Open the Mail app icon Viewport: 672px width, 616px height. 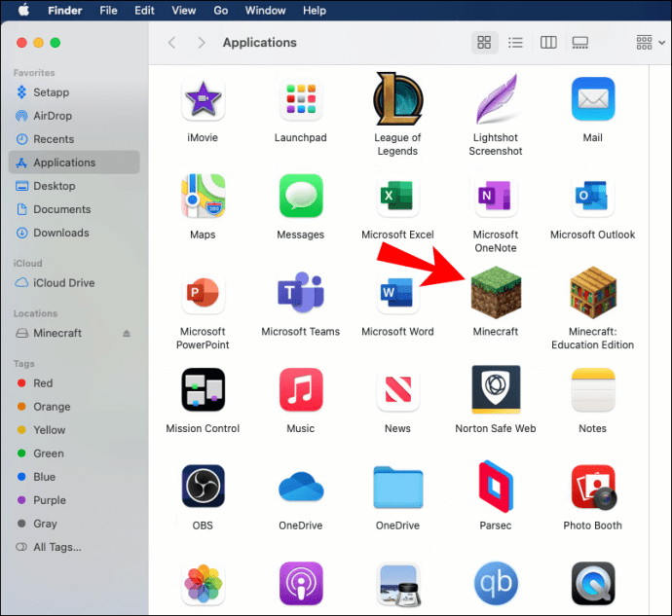(593, 99)
